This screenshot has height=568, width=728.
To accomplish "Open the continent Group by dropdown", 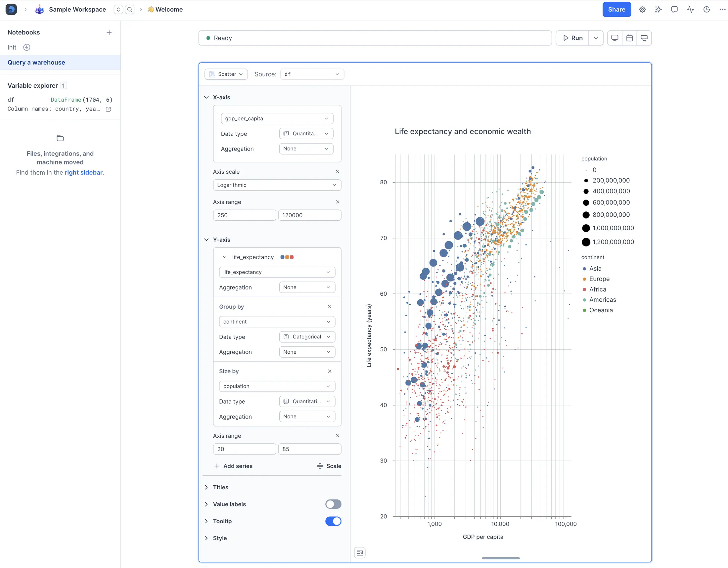I will click(277, 322).
